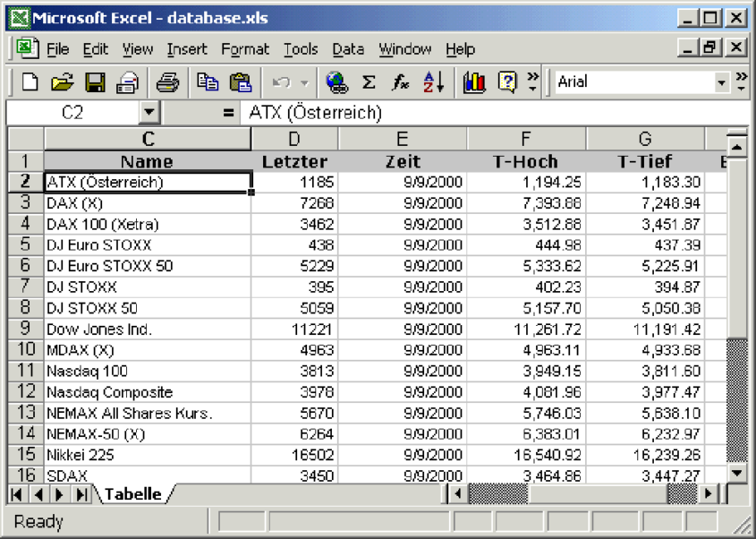Click the T-Hoch header cell
Image resolution: width=756 pixels, height=539 pixels.
pos(526,162)
